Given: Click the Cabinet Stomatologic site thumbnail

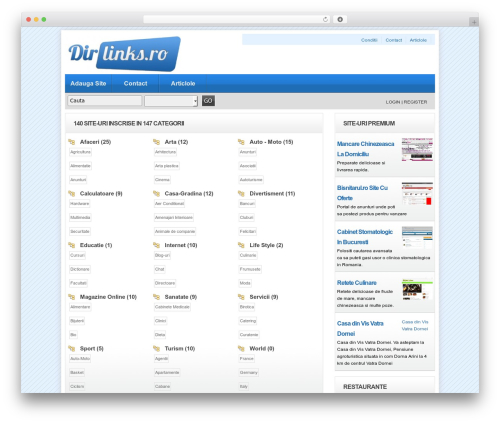Looking at the screenshot, I should [x=417, y=237].
